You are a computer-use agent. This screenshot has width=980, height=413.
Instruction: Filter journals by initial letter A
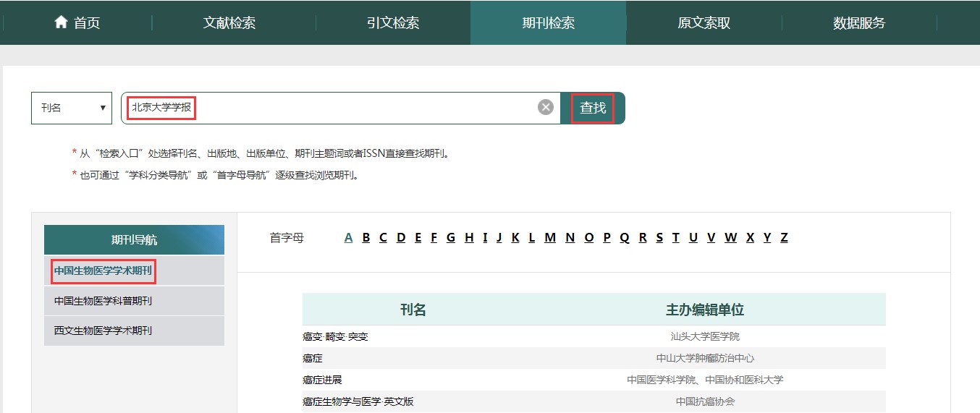(349, 238)
